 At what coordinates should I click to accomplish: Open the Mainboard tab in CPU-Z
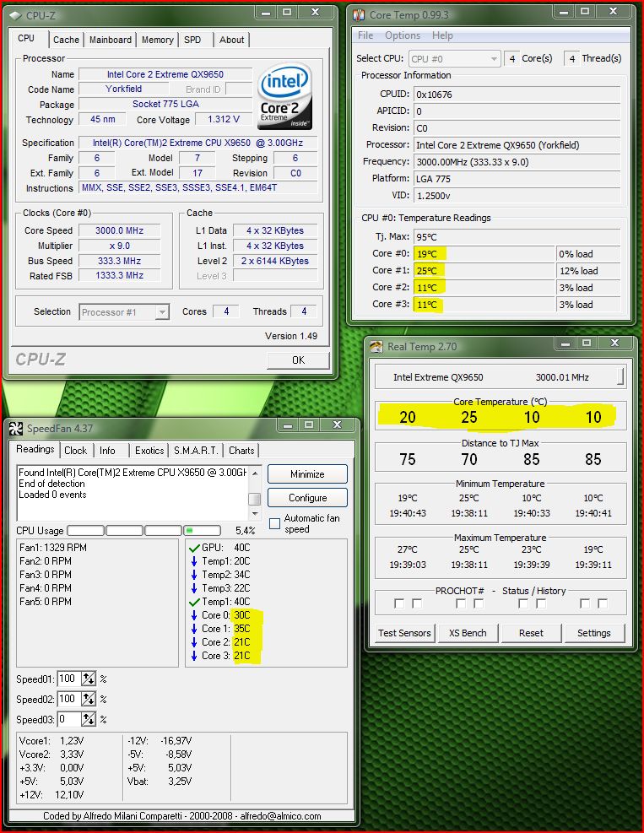110,40
